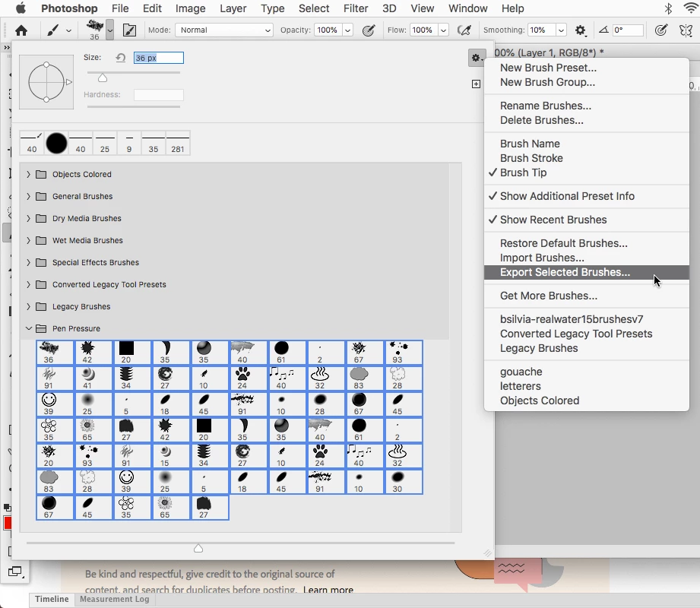The image size is (700, 608).
Task: Load the gouache brush set
Action: coord(521,372)
